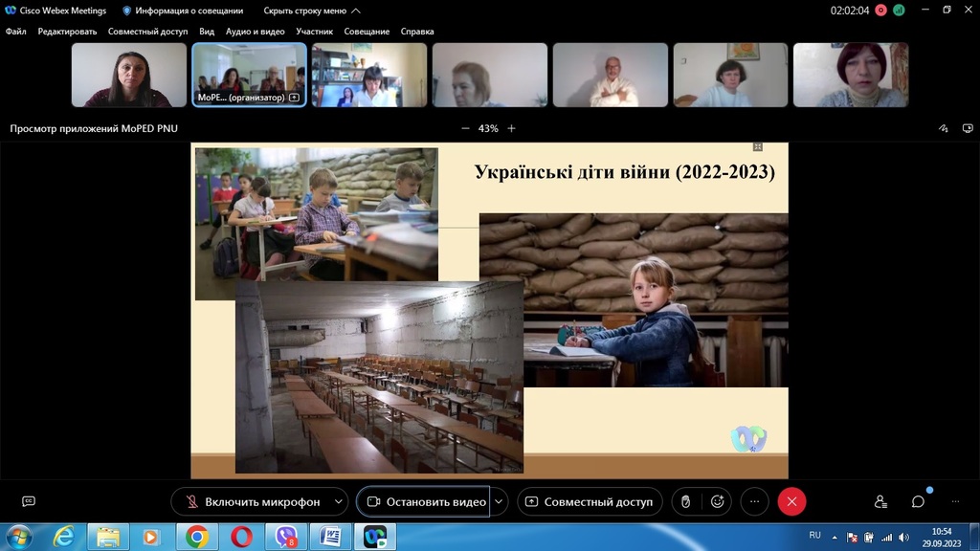
Task: Zoom in shared content with plus
Action: tap(512, 128)
